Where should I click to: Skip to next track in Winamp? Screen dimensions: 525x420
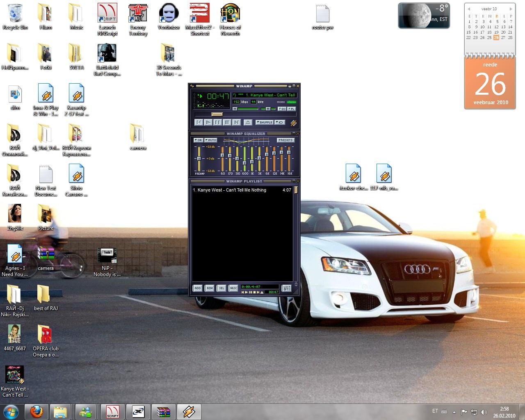pyautogui.click(x=237, y=122)
